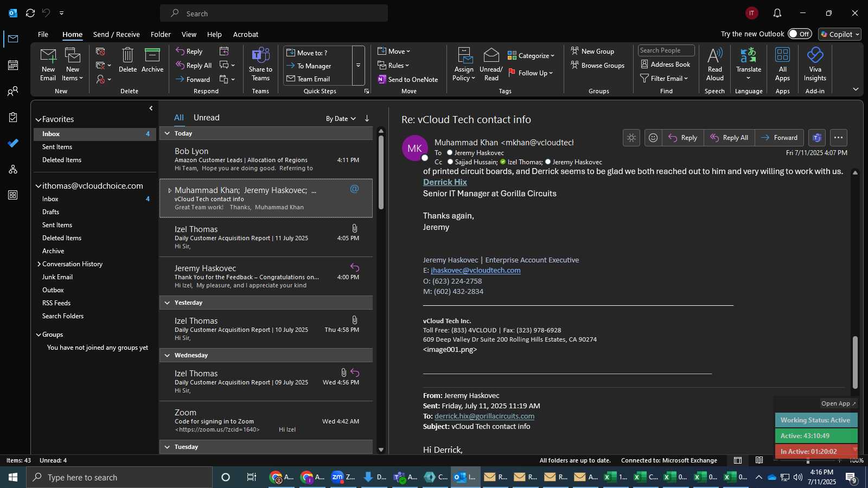Click Reply in the reading pane
868x488 pixels.
pos(683,138)
